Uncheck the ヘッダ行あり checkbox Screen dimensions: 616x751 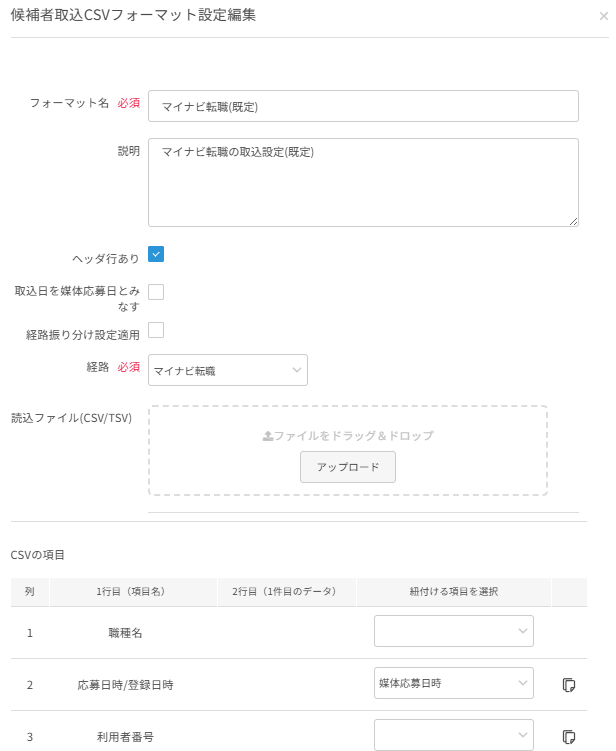tap(156, 254)
